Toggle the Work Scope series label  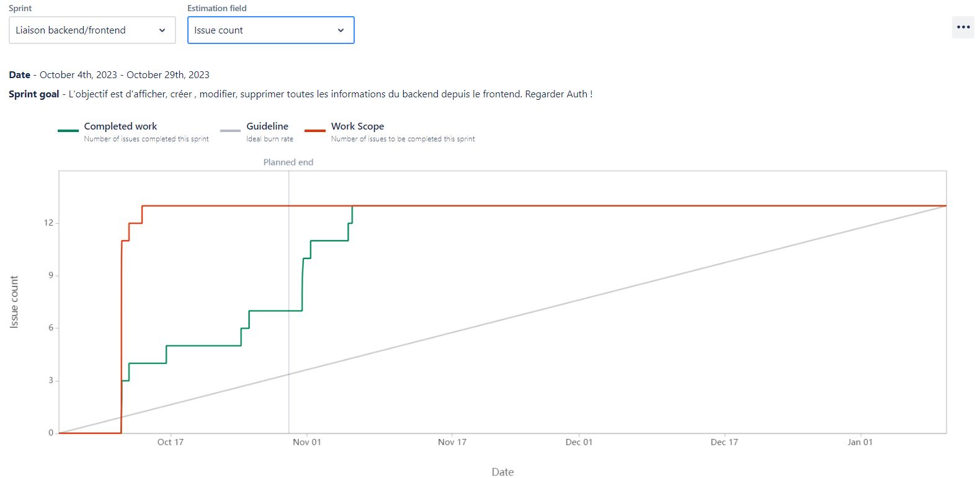(x=357, y=126)
